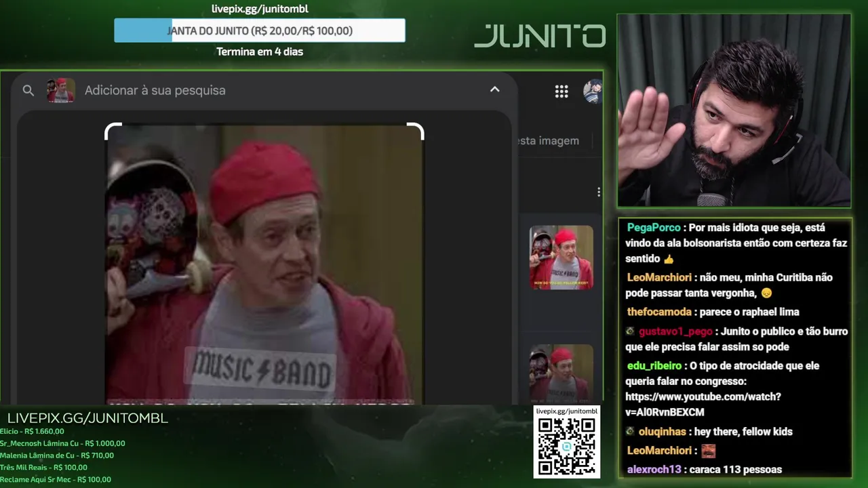Screen dimensions: 868x488
Task: Click the LIVEPIX.GG/JUNITOMBL overlay heading
Action: click(87, 418)
